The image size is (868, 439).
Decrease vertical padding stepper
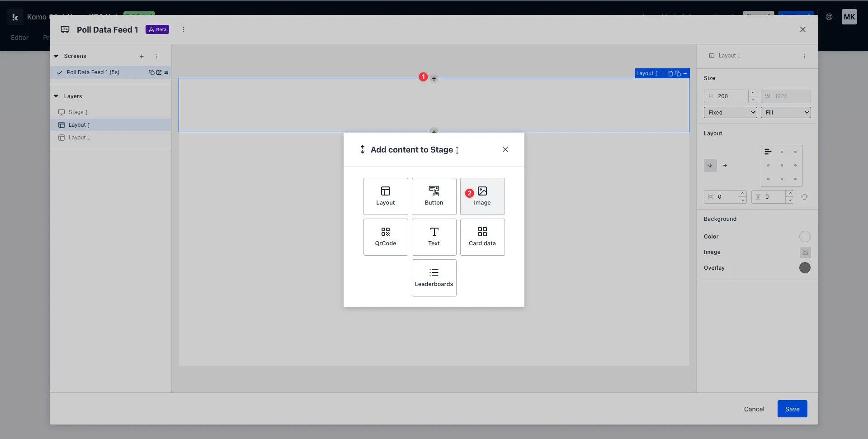pyautogui.click(x=790, y=200)
